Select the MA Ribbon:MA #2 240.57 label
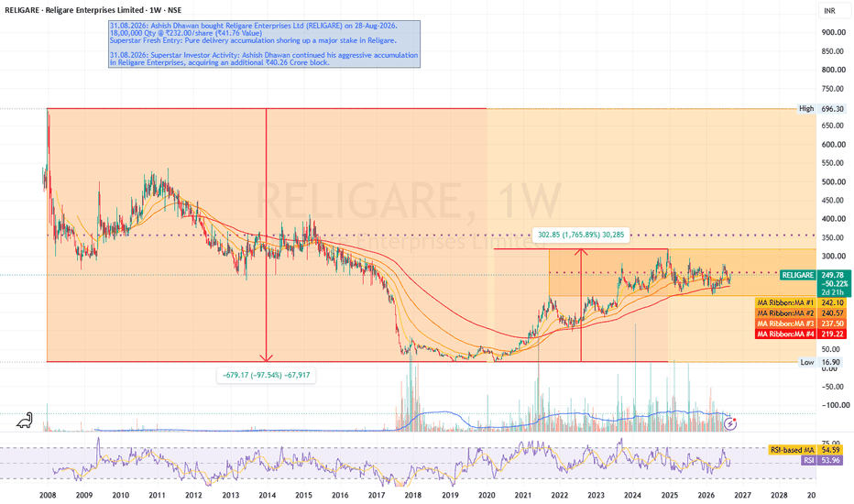854x504 pixels. pos(801,313)
